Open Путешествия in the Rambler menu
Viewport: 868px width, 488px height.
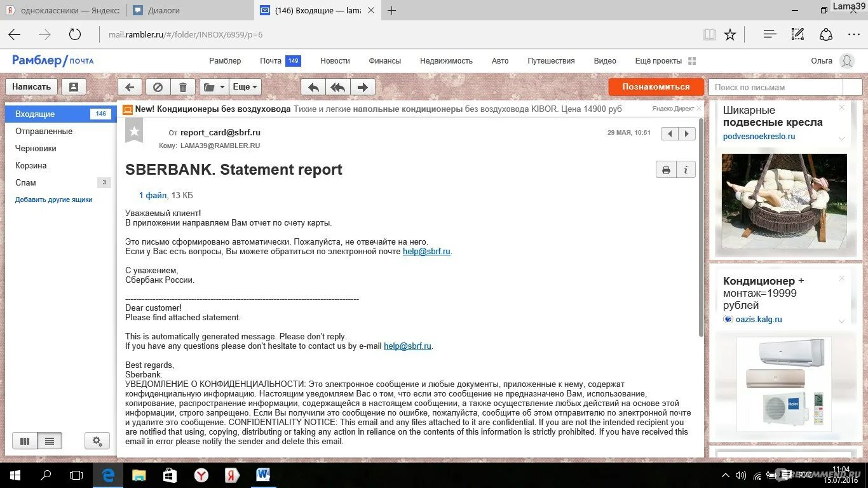[551, 61]
